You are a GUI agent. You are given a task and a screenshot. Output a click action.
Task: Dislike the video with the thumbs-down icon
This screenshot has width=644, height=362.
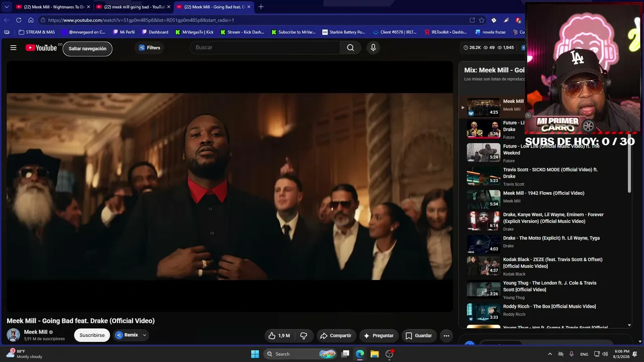pos(304,335)
